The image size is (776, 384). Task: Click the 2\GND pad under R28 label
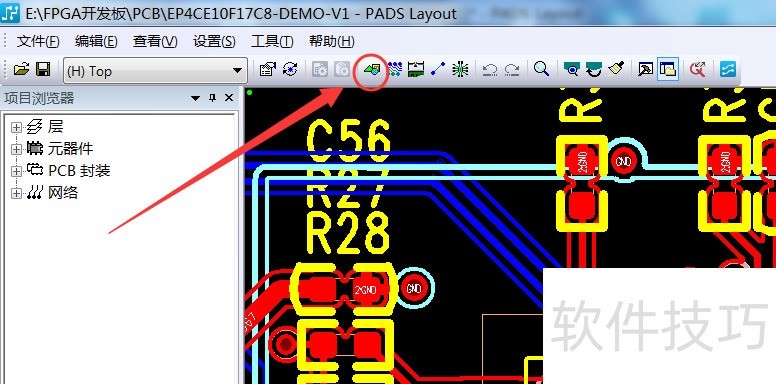coord(367,290)
